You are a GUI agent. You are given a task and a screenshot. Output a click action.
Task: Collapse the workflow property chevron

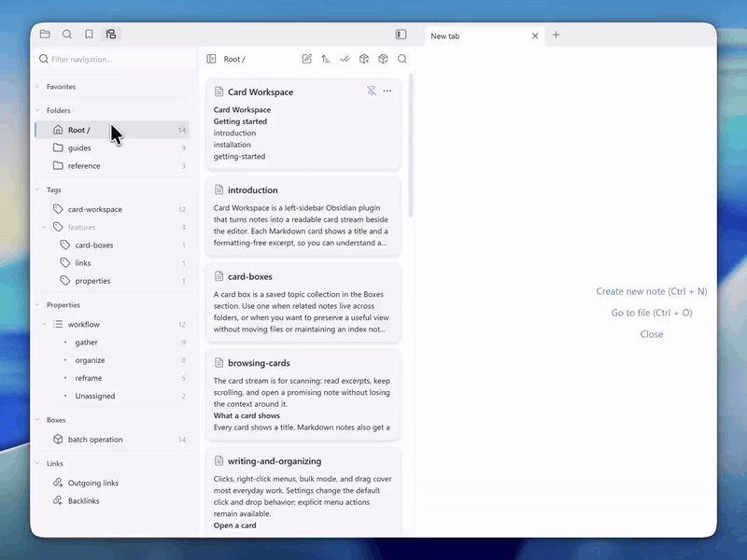coord(44,324)
